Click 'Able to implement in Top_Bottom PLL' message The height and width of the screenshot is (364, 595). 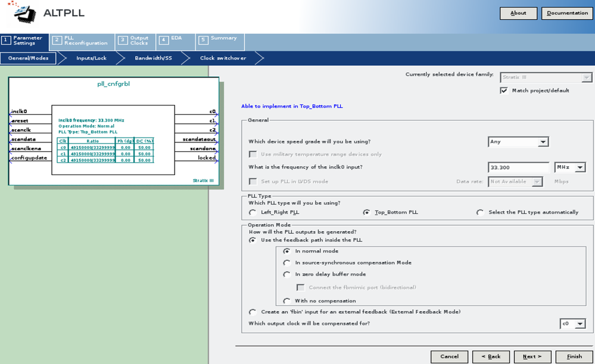click(x=292, y=106)
